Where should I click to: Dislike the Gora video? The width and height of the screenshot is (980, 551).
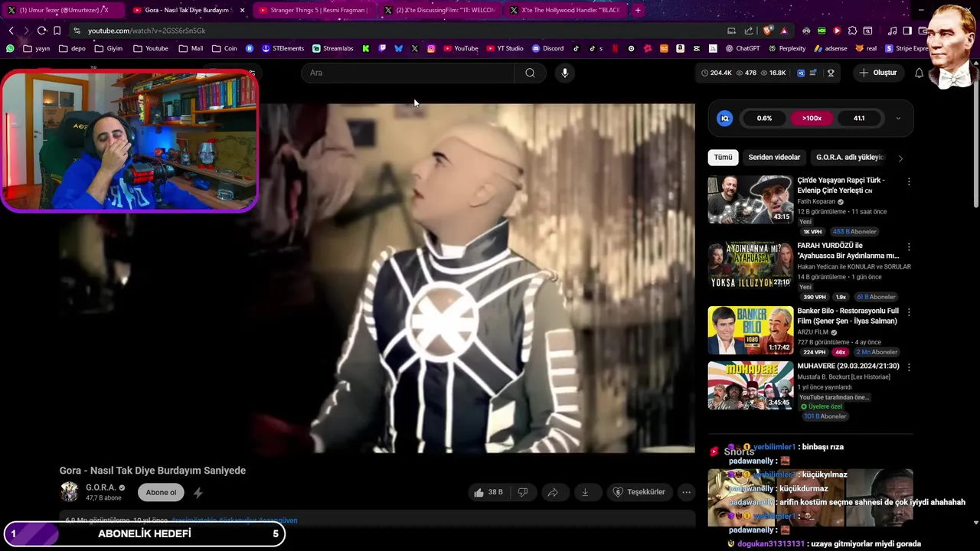pos(523,492)
